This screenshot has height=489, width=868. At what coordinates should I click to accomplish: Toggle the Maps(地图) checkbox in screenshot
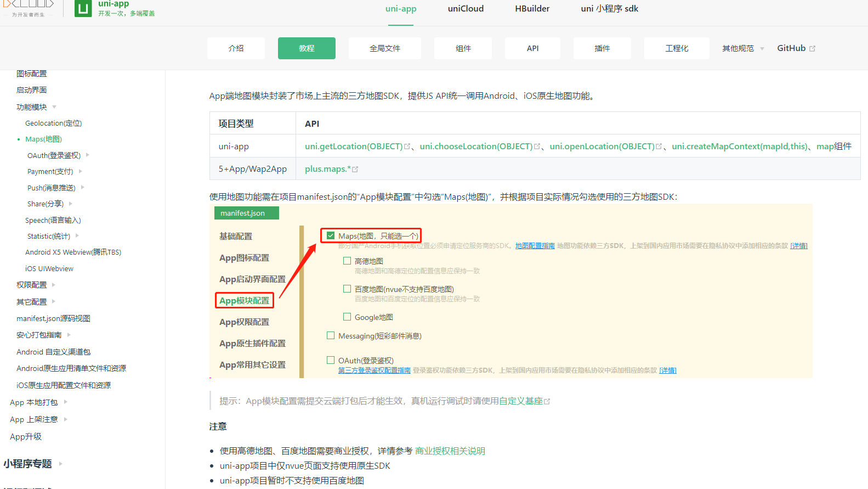[x=331, y=235]
